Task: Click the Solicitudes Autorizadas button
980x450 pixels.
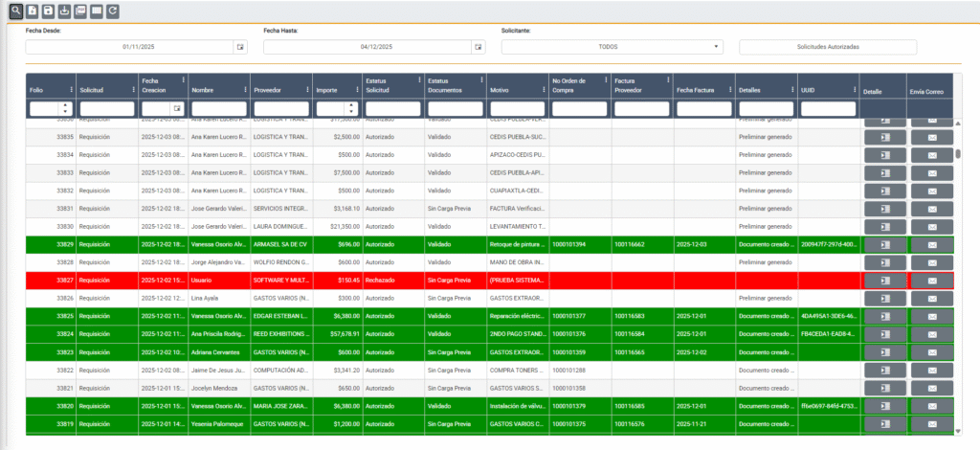Action: point(828,47)
